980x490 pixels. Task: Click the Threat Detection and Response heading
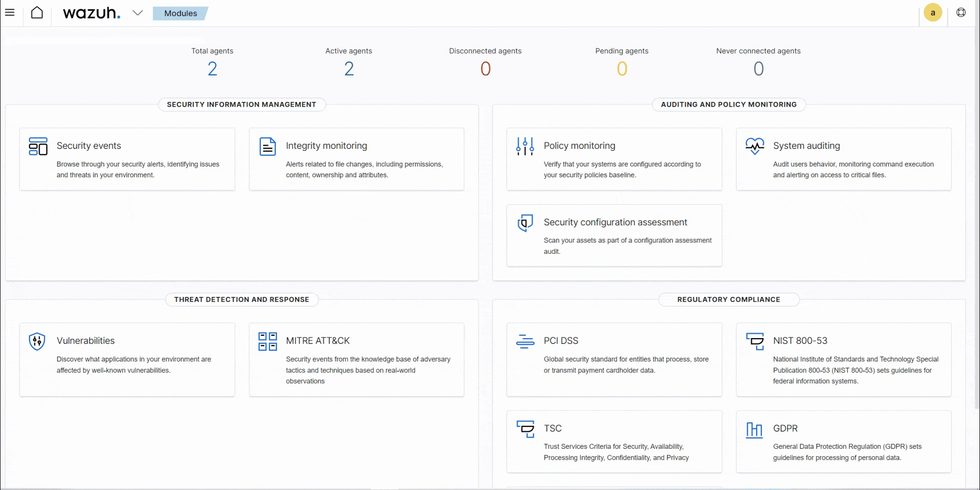click(242, 299)
